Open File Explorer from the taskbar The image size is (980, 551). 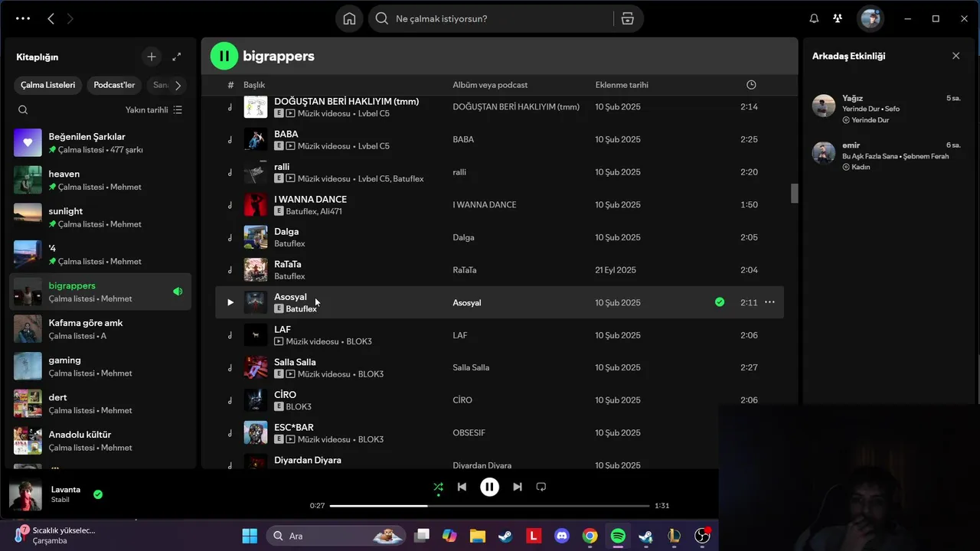coord(478,536)
